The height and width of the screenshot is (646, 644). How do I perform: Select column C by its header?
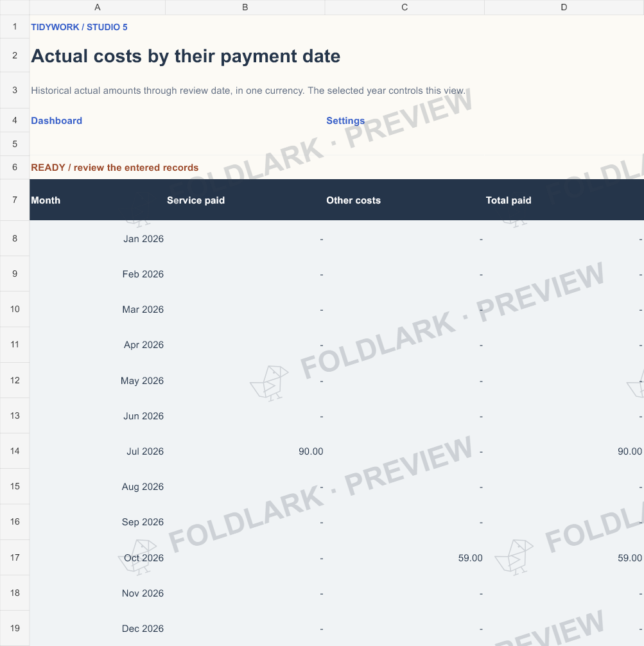coord(405,8)
